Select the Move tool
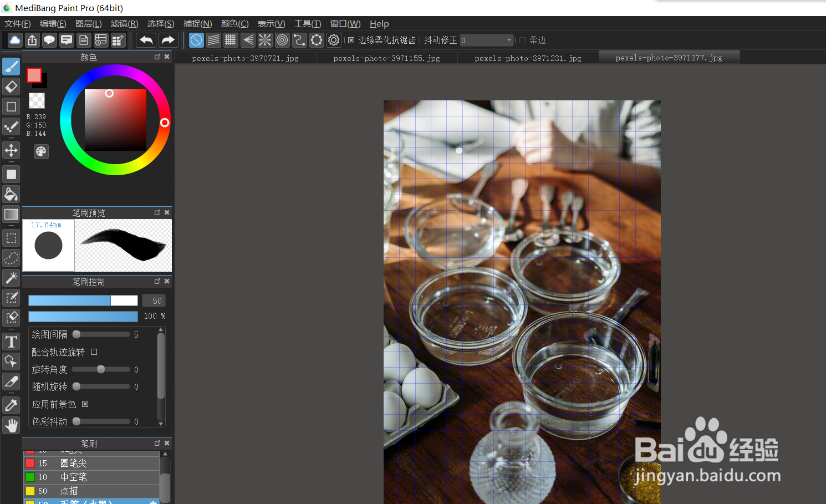826x504 pixels. (x=11, y=150)
